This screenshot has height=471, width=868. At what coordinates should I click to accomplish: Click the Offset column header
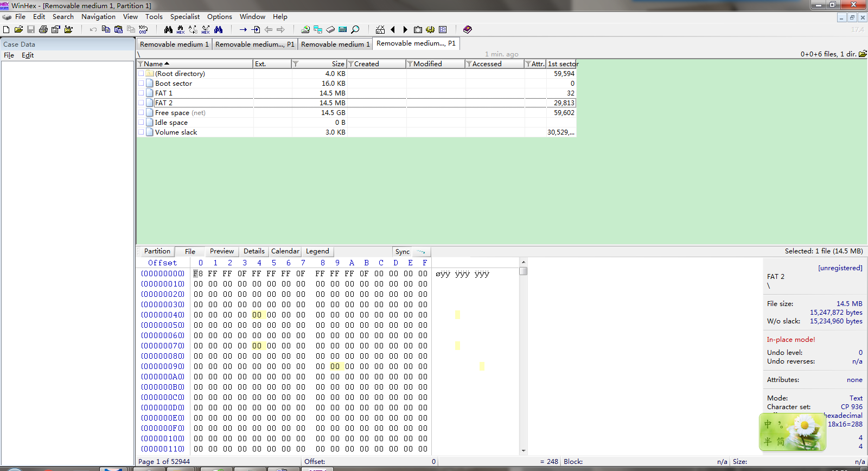162,263
